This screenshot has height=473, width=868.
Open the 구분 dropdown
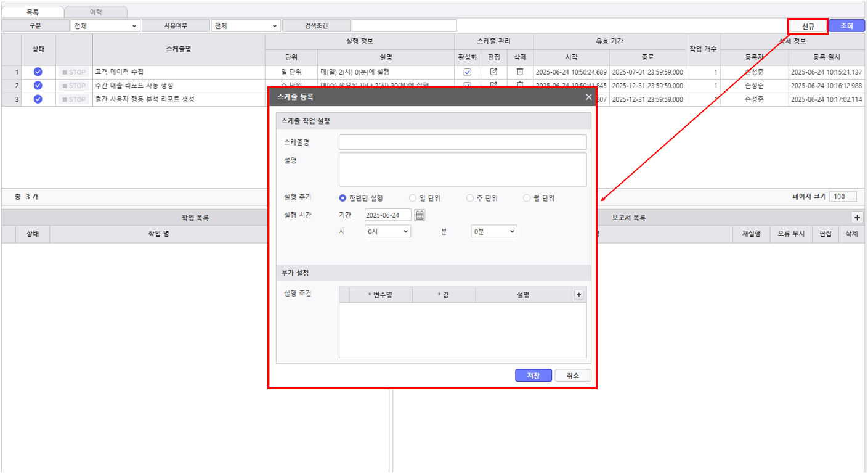[105, 26]
